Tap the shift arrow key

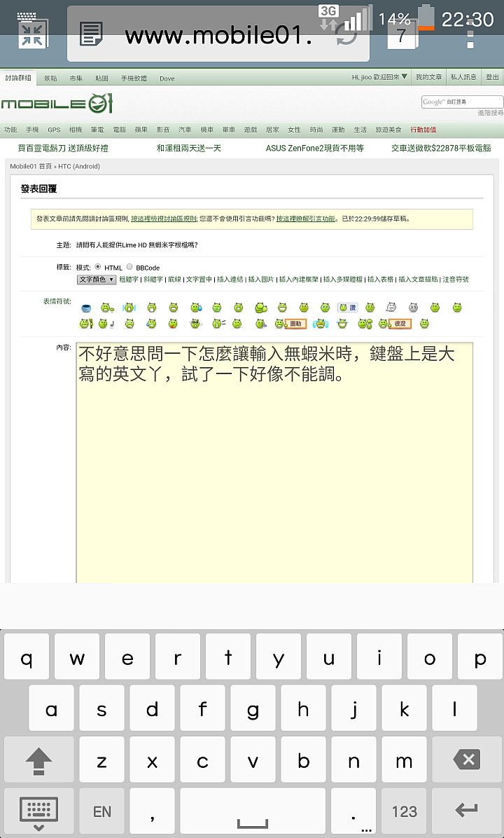coord(38,760)
